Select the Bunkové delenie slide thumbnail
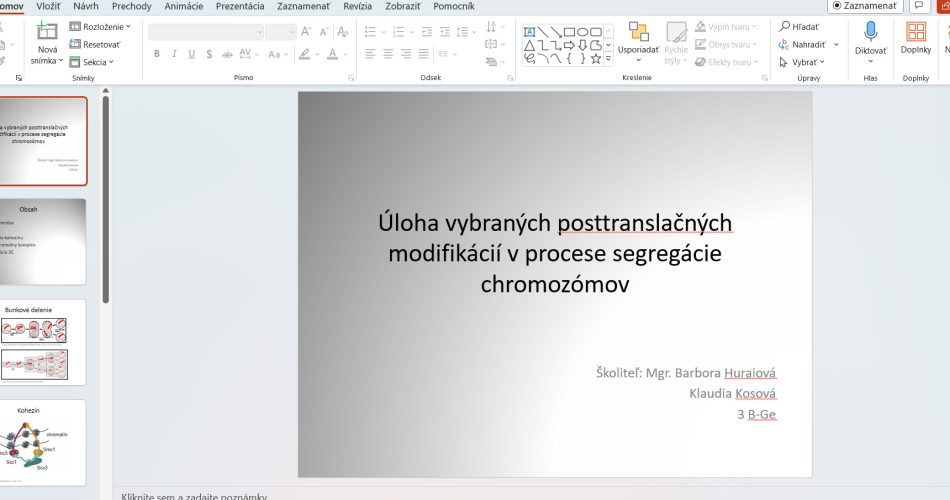950x500 pixels. (x=42, y=342)
